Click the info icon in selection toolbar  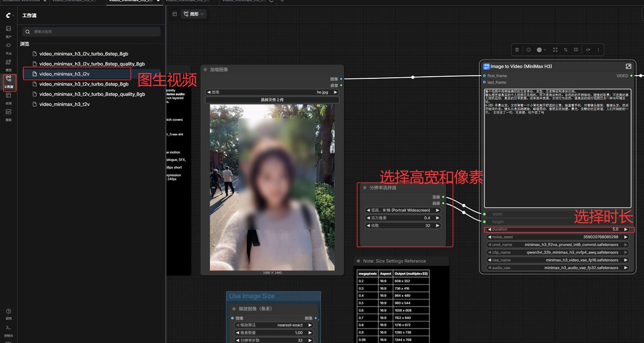529,49
